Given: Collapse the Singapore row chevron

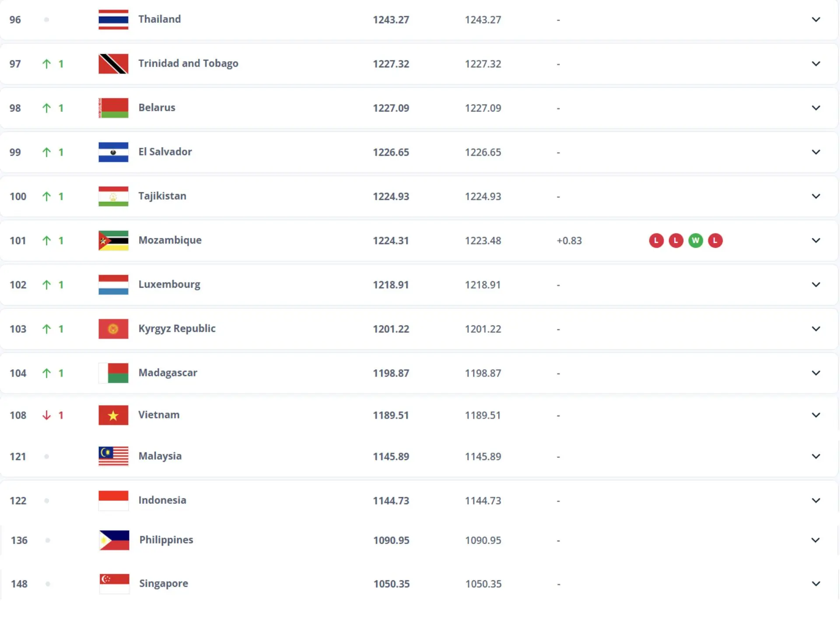Looking at the screenshot, I should 815,583.
